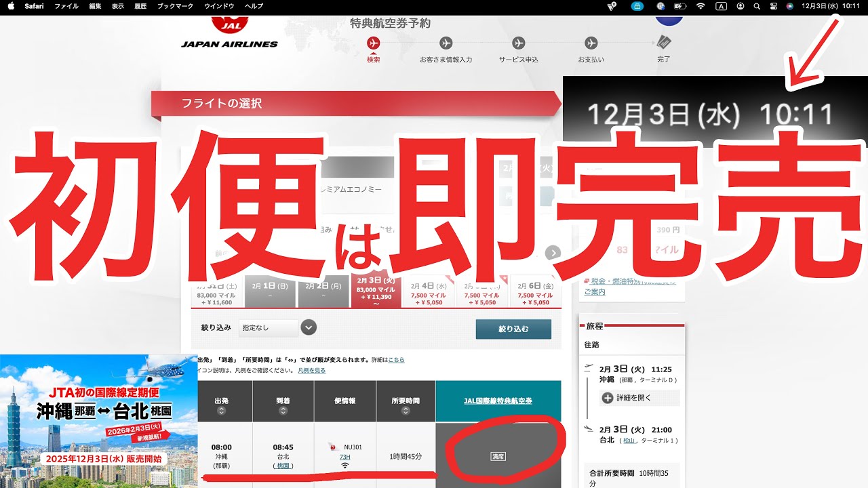This screenshot has height=488, width=868.
Task: Open the 松山 airport link in itinerary
Action: [629, 441]
